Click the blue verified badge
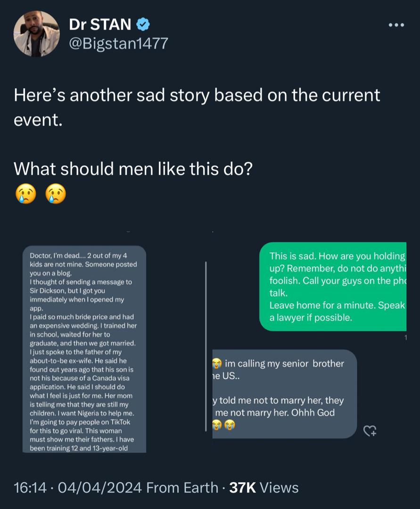The image size is (420, 509). coord(143,24)
